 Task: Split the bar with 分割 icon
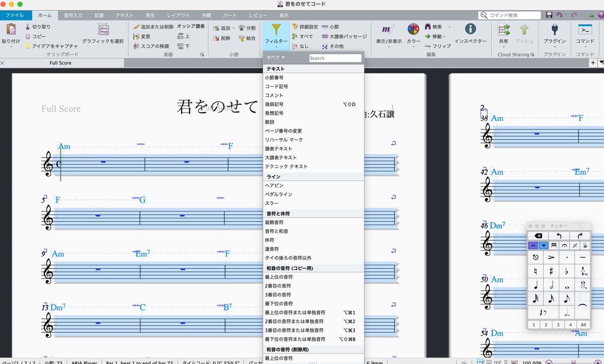pyautogui.click(x=242, y=28)
